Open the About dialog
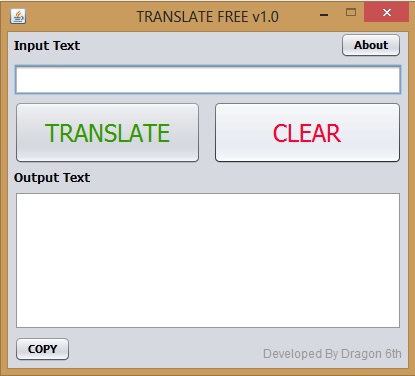415x376 pixels. point(371,45)
